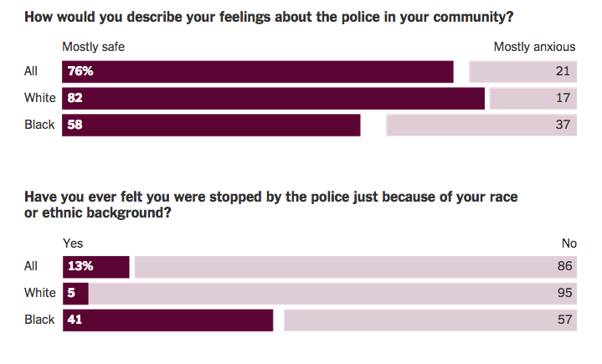Click the "Mostly safe" column label
Image resolution: width=602 pixels, height=364 pixels.
93,47
